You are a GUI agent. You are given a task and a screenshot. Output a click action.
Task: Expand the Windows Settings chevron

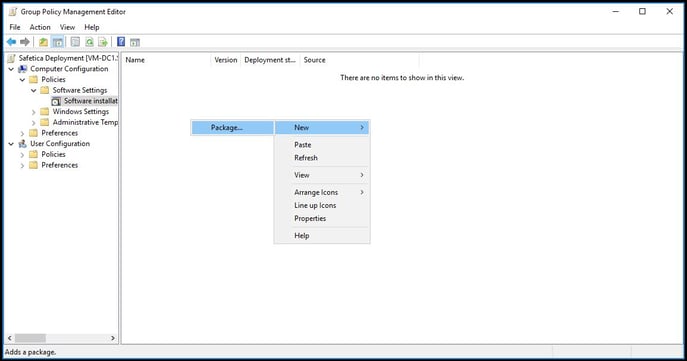[x=34, y=112]
